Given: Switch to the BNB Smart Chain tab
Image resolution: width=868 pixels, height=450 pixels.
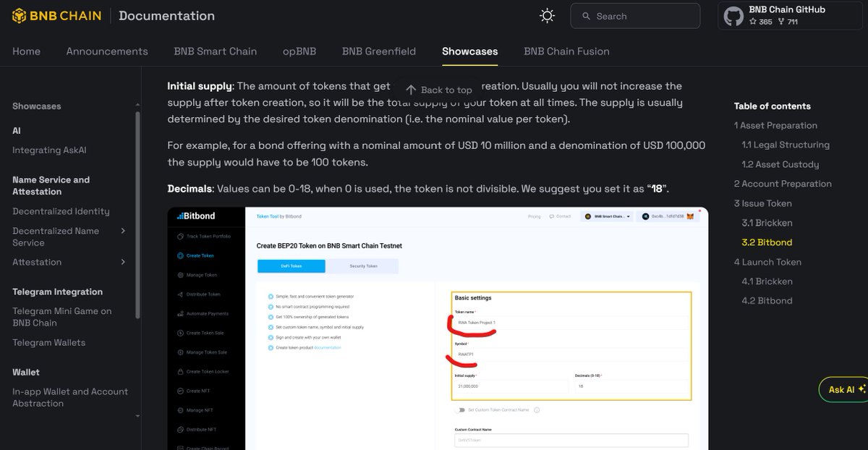Looking at the screenshot, I should (216, 51).
